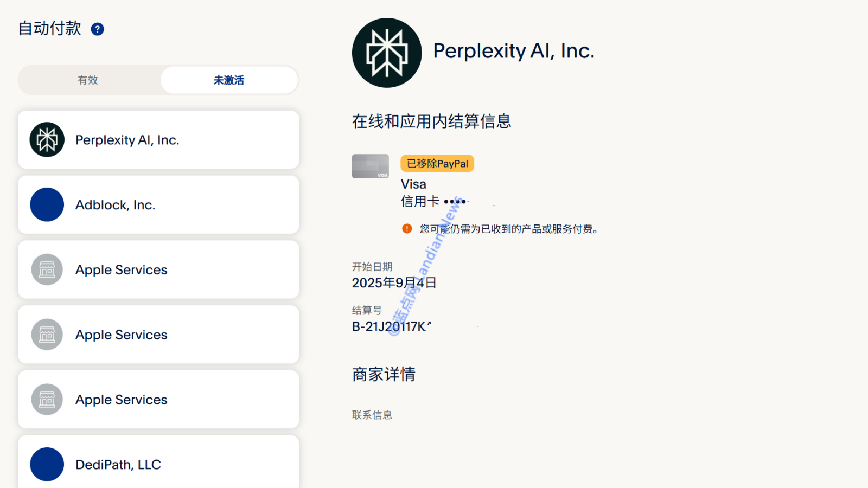
Task: Click first Apple Services storefront icon
Action: 47,269
